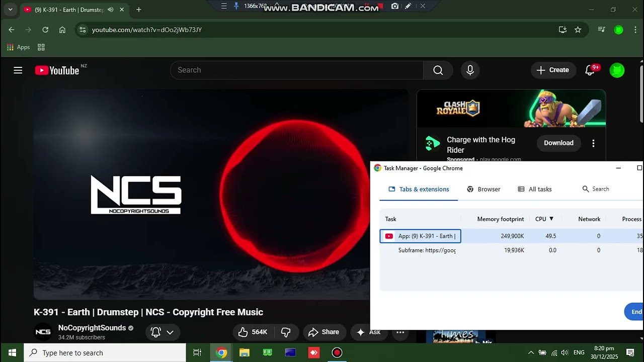The width and height of the screenshot is (644, 362).
Task: Open YouTube notifications bell
Action: click(590, 70)
